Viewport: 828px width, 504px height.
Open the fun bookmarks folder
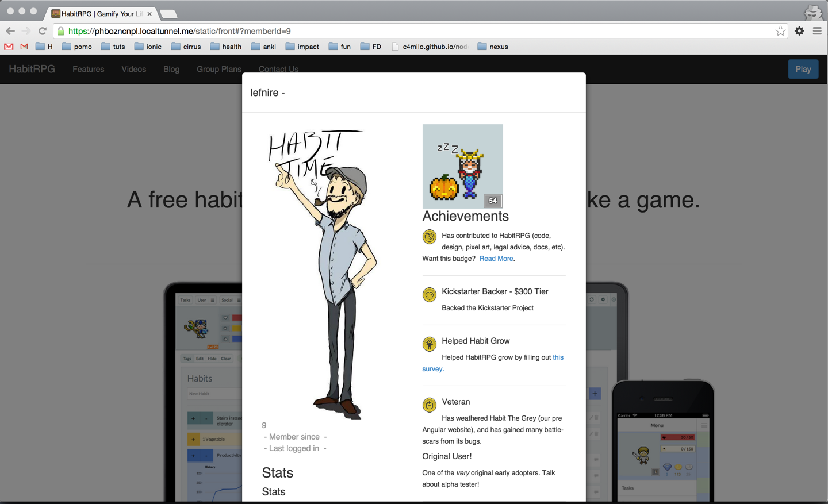340,47
